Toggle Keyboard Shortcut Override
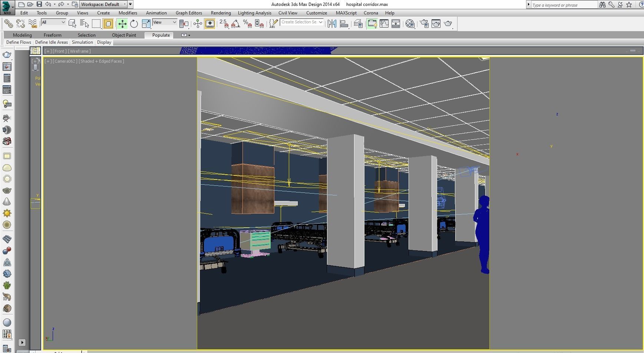644x353 pixels. tap(210, 24)
